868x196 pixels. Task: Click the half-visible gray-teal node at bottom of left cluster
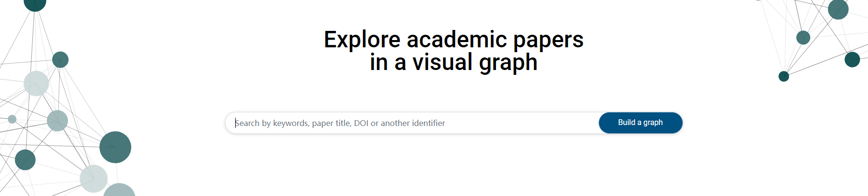pyautogui.click(x=119, y=190)
